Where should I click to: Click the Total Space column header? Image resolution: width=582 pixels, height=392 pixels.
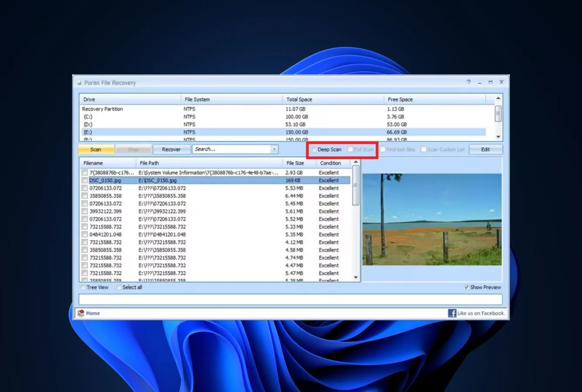[333, 99]
